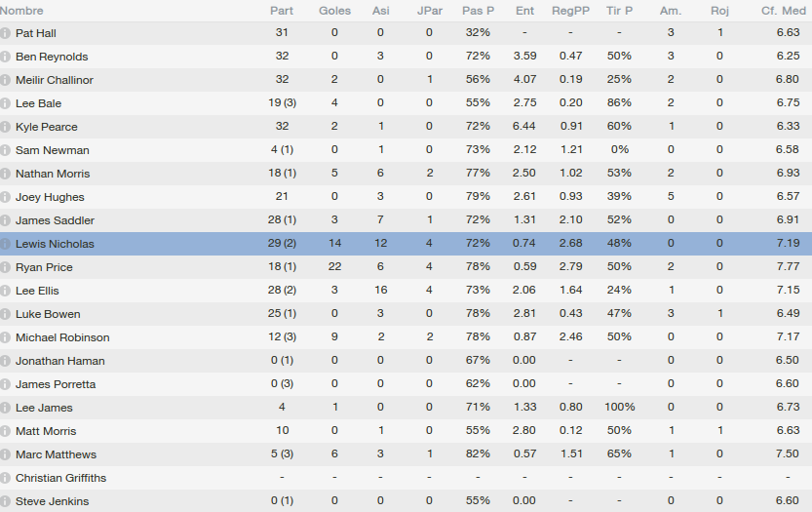Select the James Saddler name link
The image size is (812, 512).
coord(55,220)
